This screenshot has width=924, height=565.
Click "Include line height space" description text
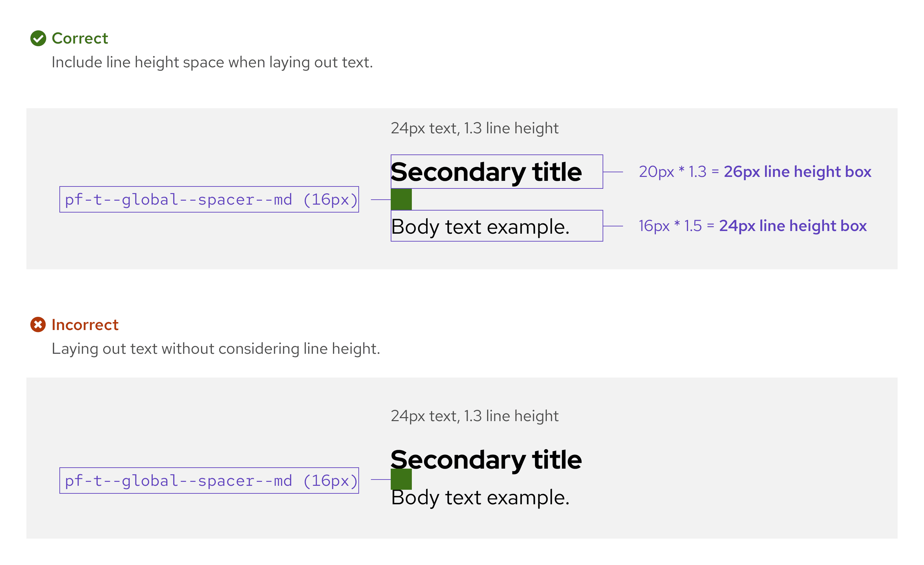(x=212, y=62)
